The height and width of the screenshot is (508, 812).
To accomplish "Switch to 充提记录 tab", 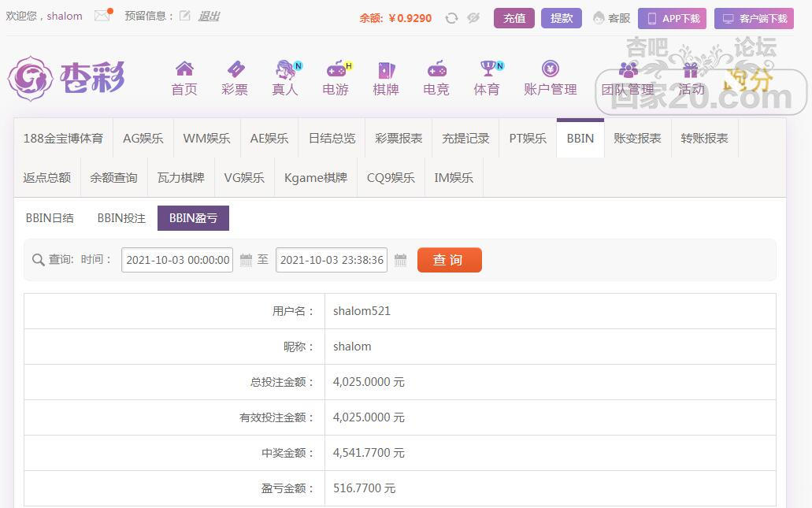I will (x=465, y=138).
